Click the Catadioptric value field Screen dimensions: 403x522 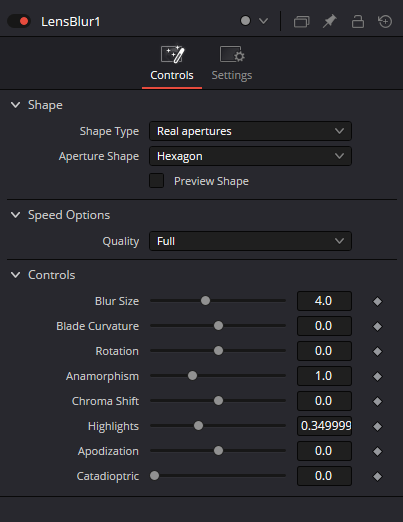(324, 476)
